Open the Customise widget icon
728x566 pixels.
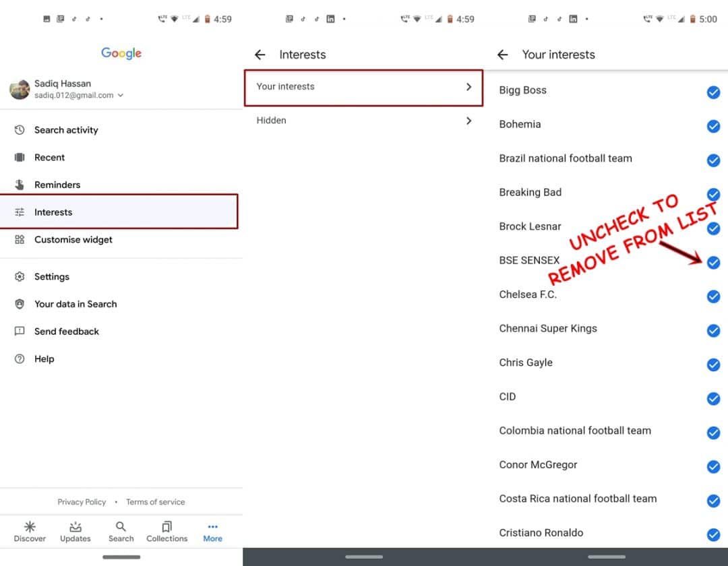(20, 239)
